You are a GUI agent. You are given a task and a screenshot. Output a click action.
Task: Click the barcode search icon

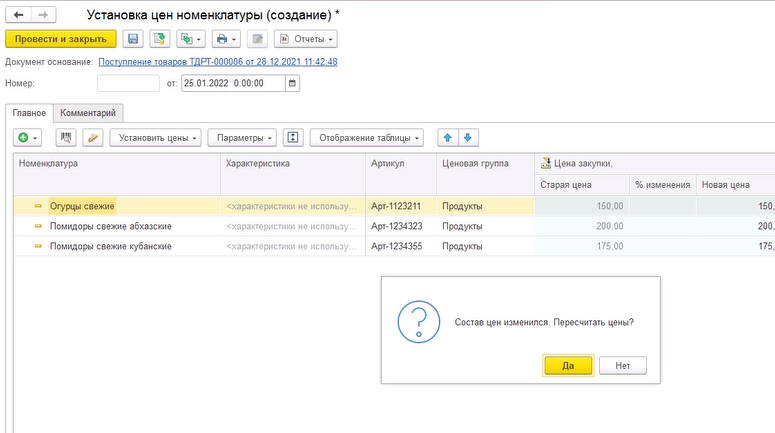click(67, 137)
